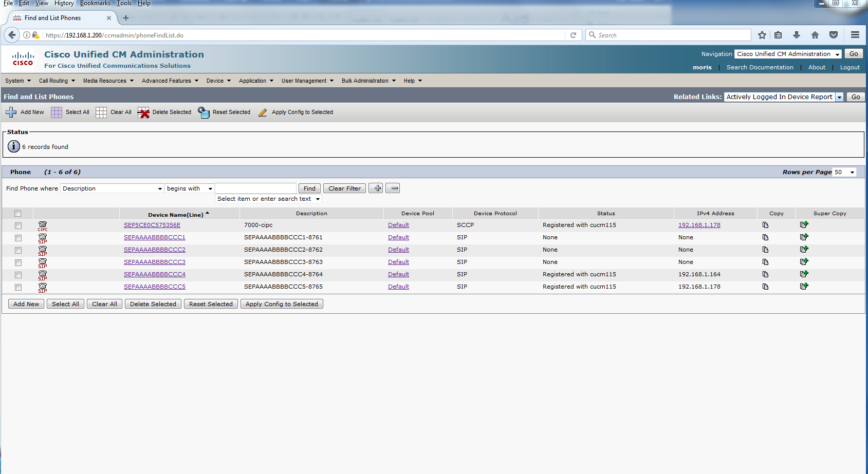Click the bottom Delete Selected button
The width and height of the screenshot is (868, 474).
pyautogui.click(x=153, y=304)
